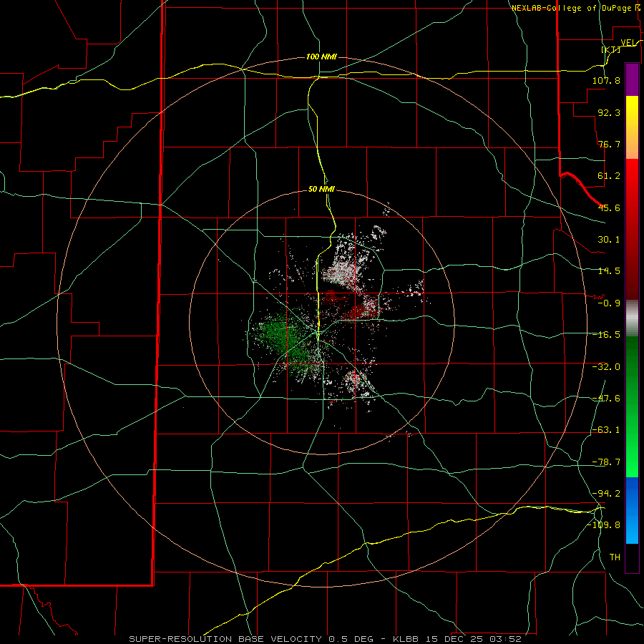The width and height of the screenshot is (644, 644).
Task: Click the gray near-zero segment of the color bar
Action: click(632, 318)
